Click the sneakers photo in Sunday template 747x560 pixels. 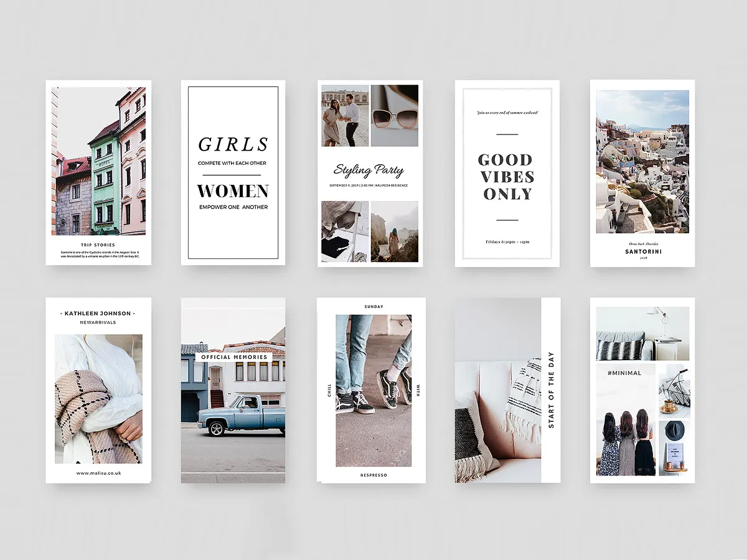point(374,390)
